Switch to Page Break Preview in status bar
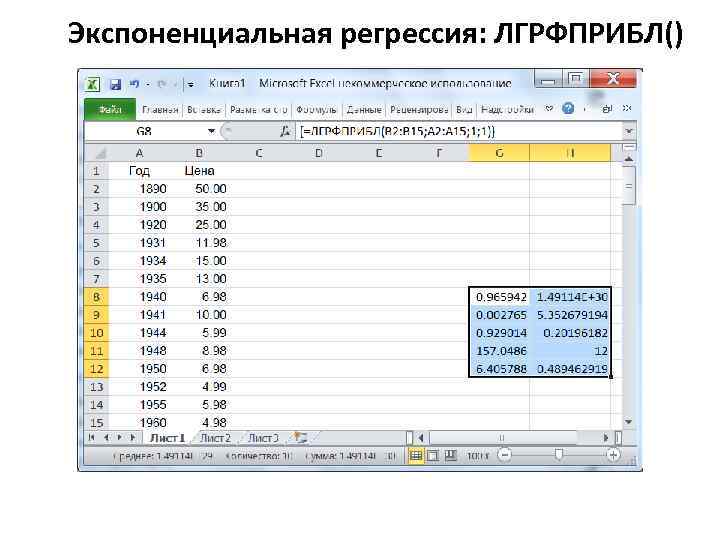Viewport: 720px width, 540px height. 451,456
